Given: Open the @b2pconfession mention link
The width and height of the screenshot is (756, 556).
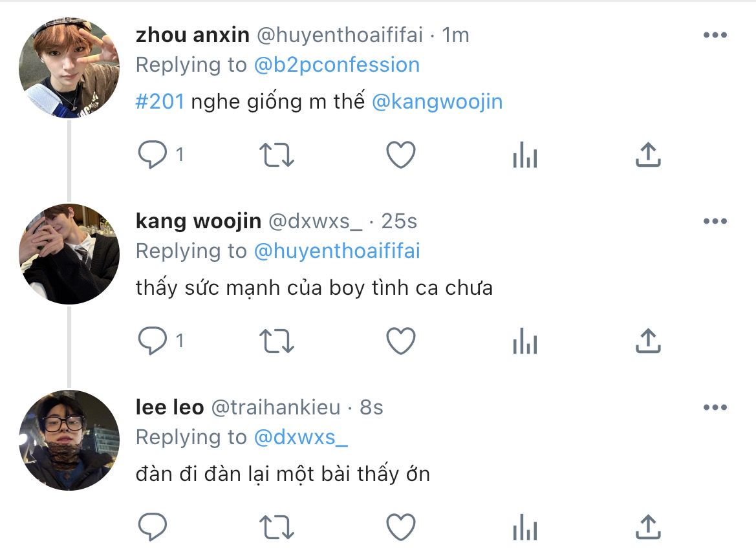Looking at the screenshot, I should coord(336,65).
